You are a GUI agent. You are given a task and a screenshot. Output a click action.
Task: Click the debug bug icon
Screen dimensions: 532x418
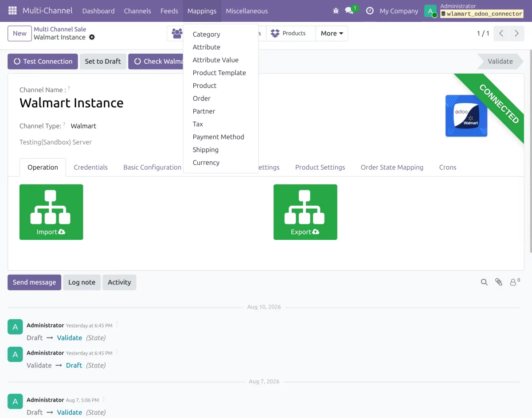pos(336,11)
